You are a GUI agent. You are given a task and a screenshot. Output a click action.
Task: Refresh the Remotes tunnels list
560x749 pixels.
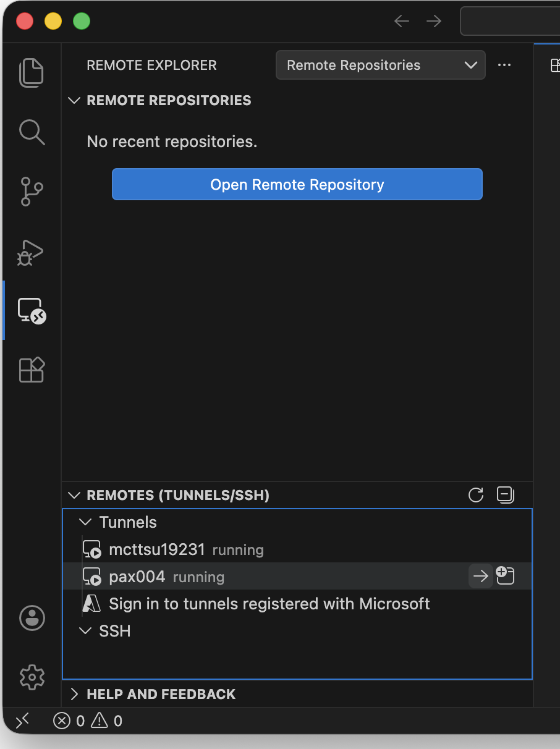(x=475, y=495)
